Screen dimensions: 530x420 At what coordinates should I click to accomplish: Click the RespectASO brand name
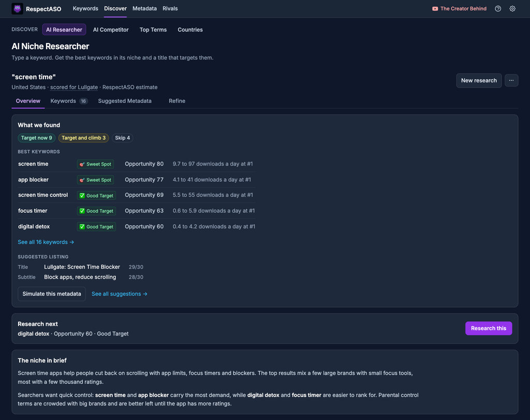pos(43,9)
